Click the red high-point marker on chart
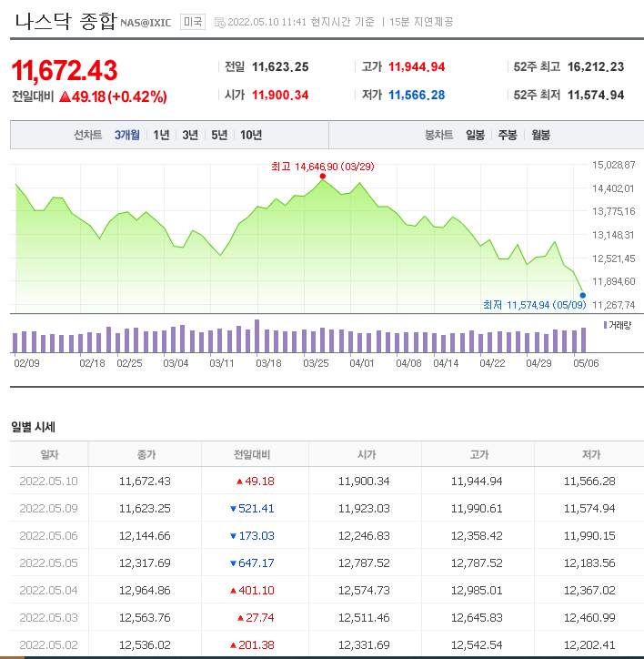The width and height of the screenshot is (644, 659). pos(322,176)
